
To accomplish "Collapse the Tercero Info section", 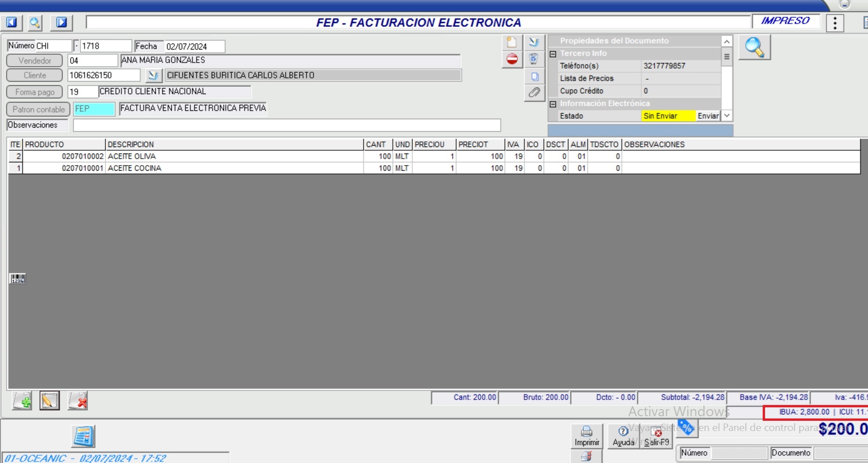I will point(553,54).
